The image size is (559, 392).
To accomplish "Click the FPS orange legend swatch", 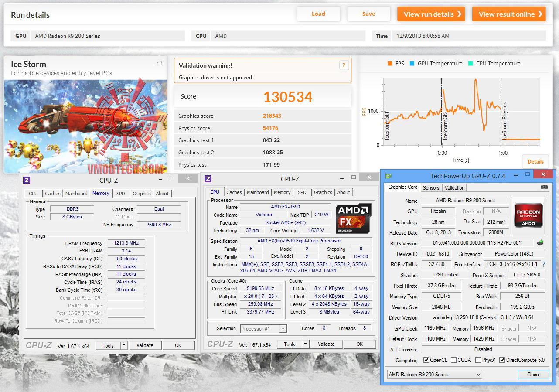I will pos(389,64).
